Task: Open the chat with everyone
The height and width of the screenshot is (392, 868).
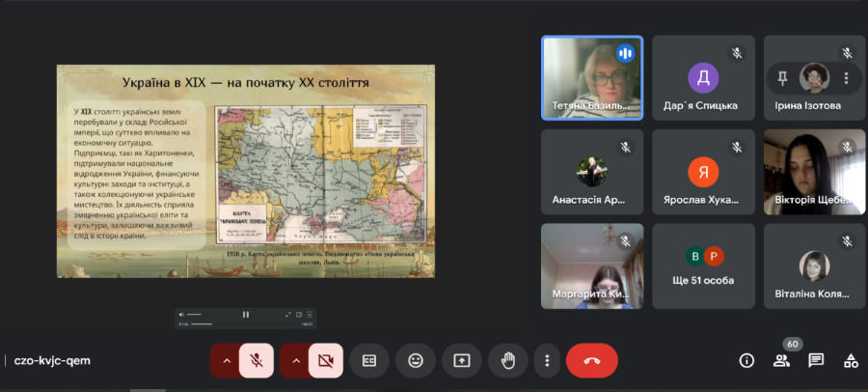Action: point(816,361)
